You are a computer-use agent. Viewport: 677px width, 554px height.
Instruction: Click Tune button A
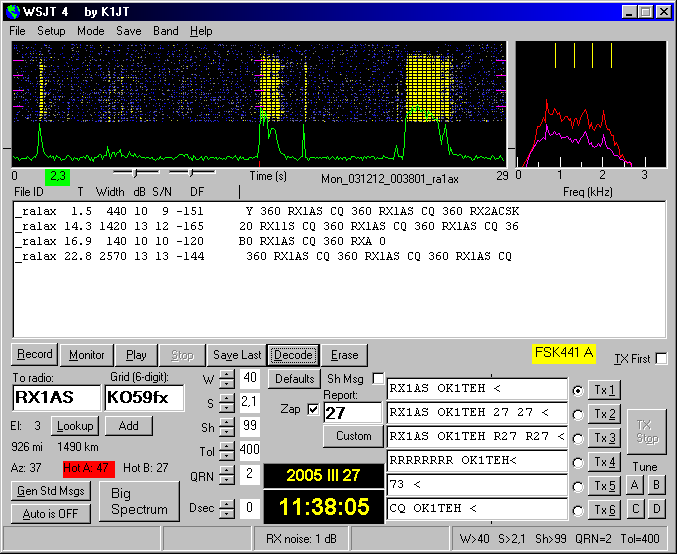click(635, 485)
